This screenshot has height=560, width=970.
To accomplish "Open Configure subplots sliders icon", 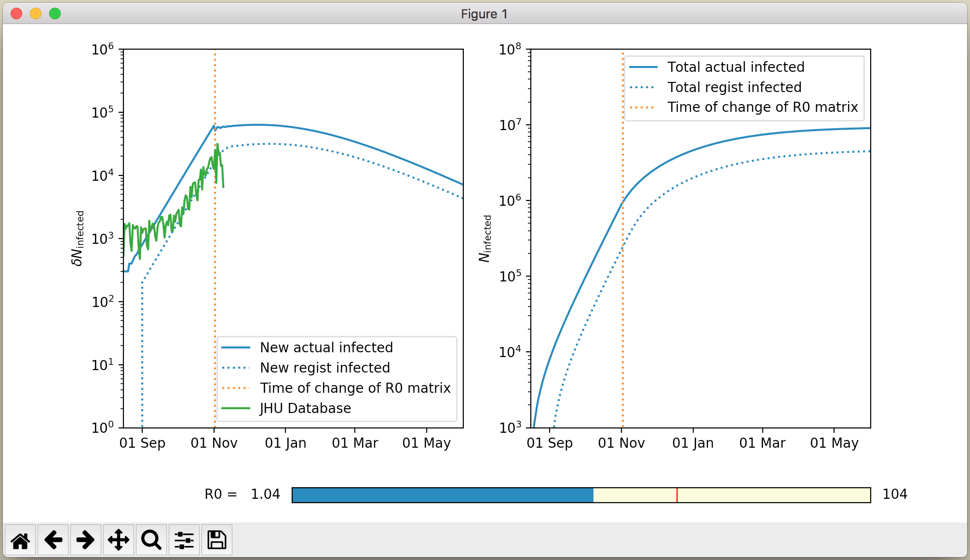I will (184, 540).
